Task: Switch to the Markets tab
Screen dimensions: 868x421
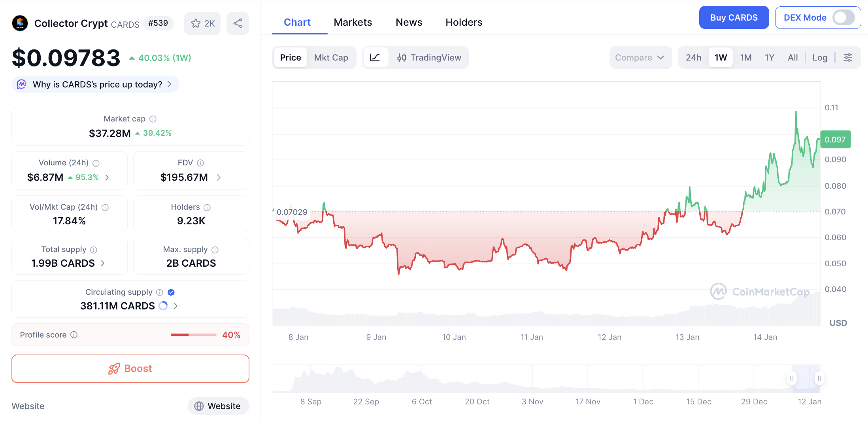Action: (x=353, y=23)
